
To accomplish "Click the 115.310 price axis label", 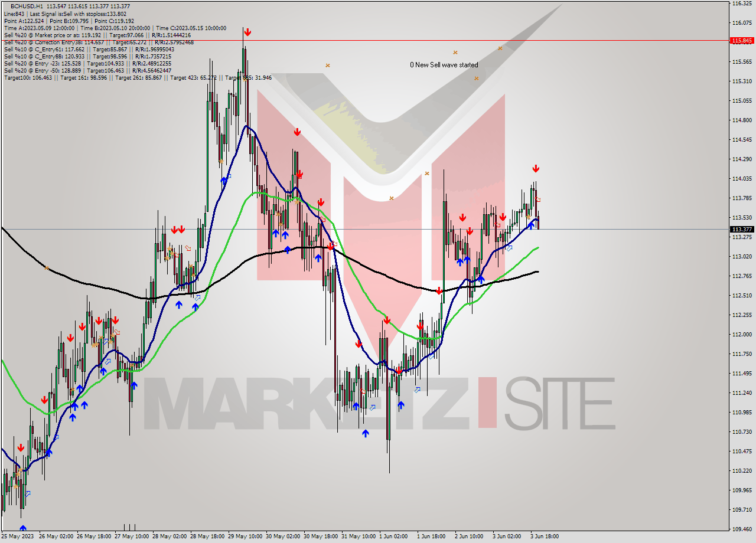I will [x=741, y=81].
